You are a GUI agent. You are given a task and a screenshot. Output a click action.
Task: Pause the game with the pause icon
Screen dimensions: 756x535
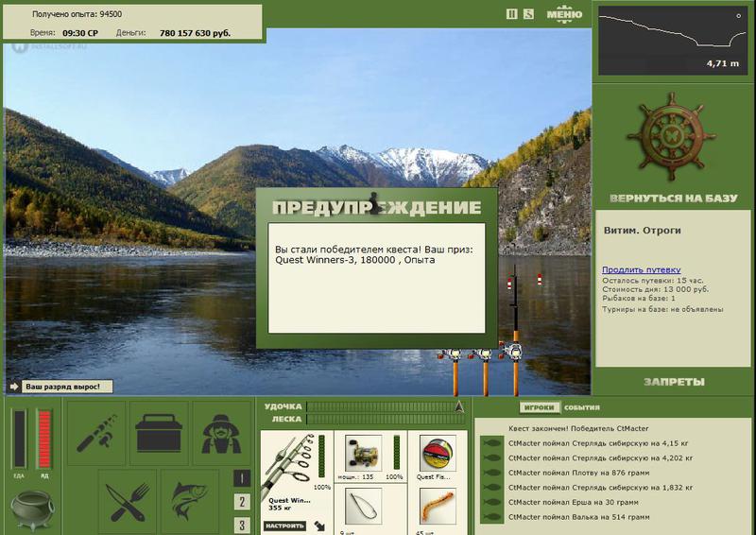point(511,14)
